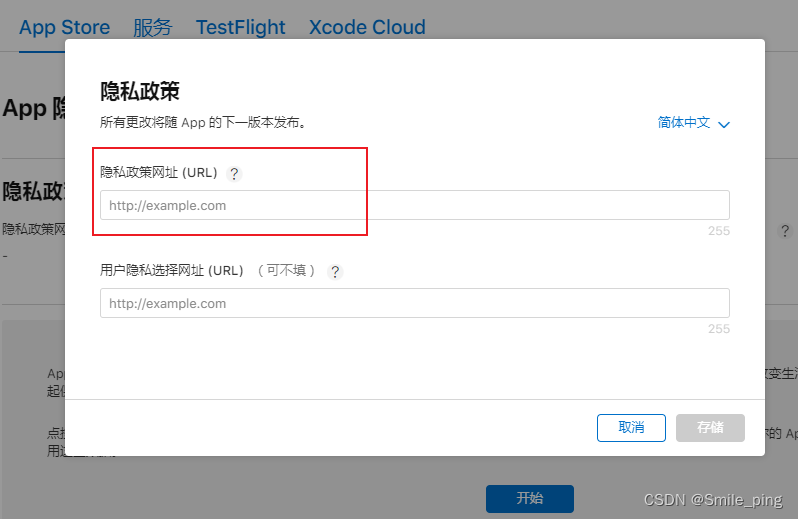Image resolution: width=798 pixels, height=519 pixels.
Task: Go to the TestFlight tab
Action: [x=240, y=27]
